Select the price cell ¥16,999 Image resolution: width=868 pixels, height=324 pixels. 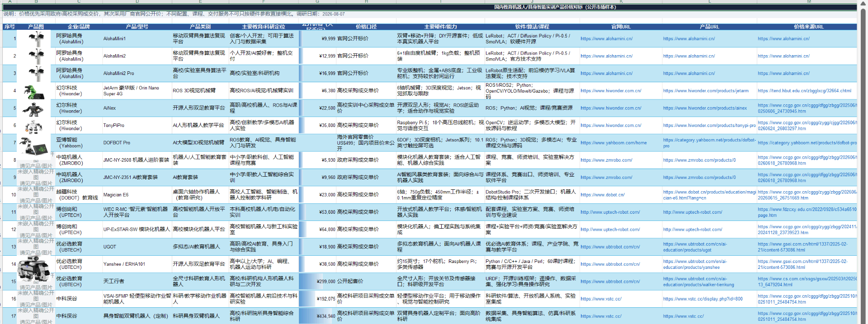[317, 73]
